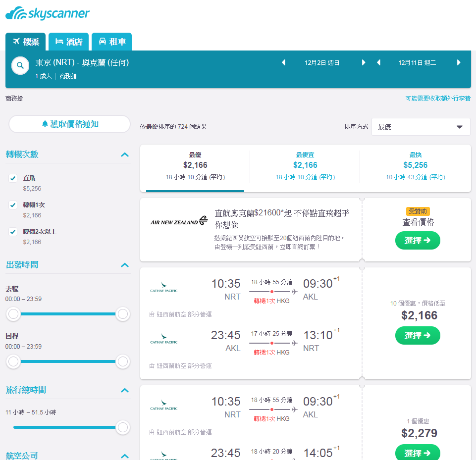Click 選擇 for the $2,166 fare
Image resolution: width=476 pixels, height=460 pixels.
point(418,335)
